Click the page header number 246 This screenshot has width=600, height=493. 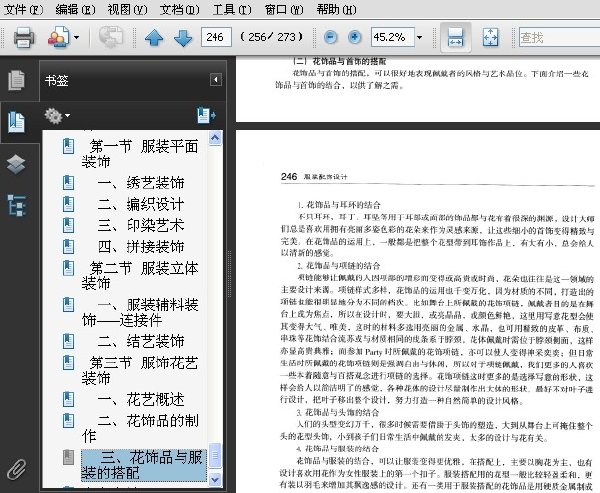(289, 176)
